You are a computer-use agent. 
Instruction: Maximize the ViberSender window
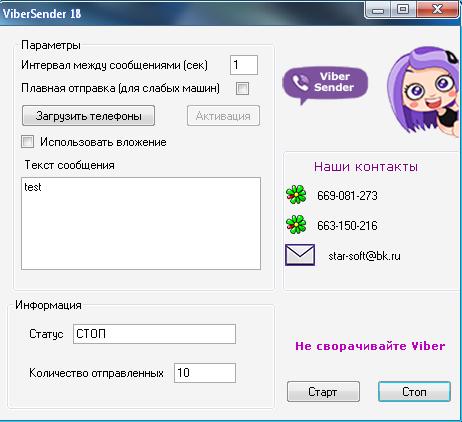pos(403,10)
